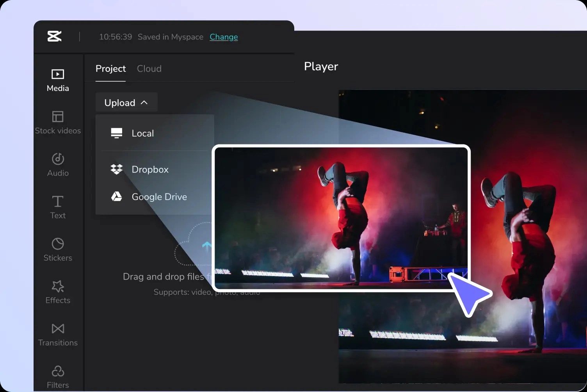Choose Dropbox upload option

pos(150,169)
